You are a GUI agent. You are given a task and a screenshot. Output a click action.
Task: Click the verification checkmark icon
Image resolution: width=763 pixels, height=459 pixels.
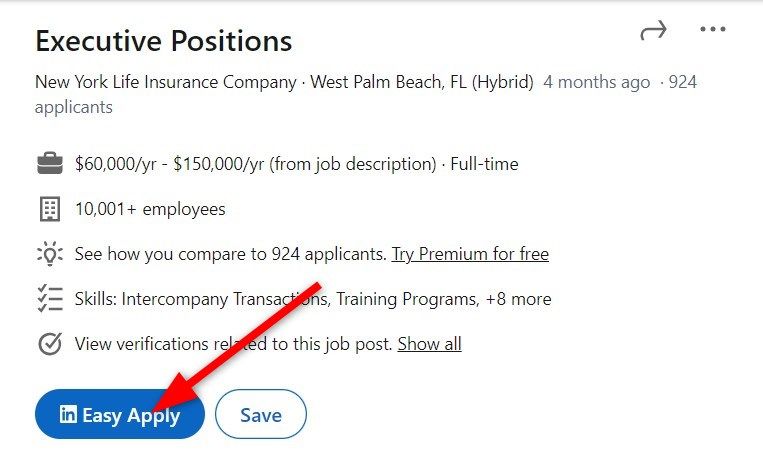tap(50, 344)
